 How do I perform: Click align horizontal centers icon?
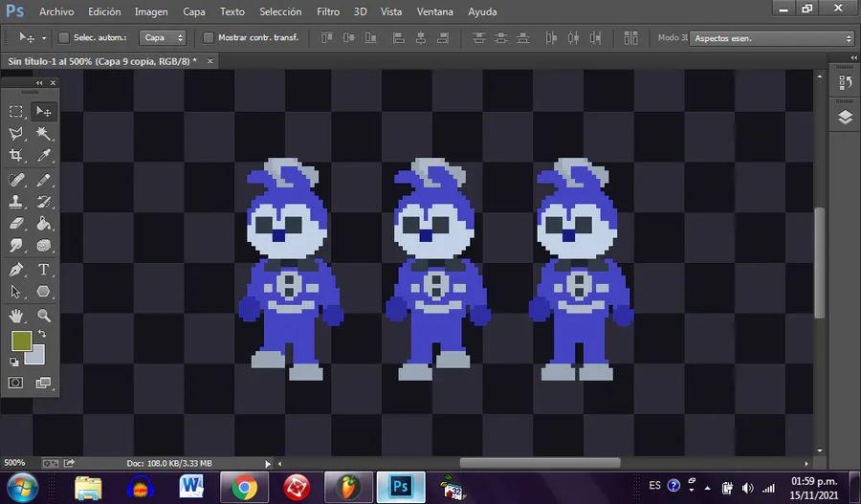coord(421,38)
